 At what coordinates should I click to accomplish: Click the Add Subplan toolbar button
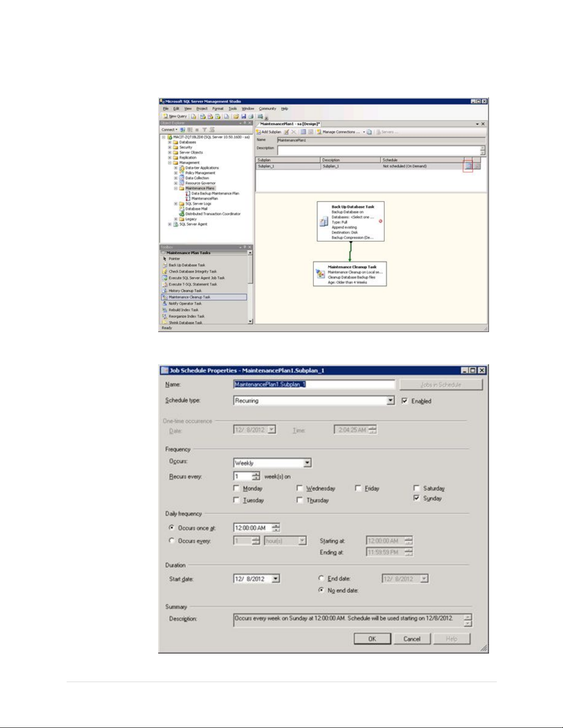(269, 132)
